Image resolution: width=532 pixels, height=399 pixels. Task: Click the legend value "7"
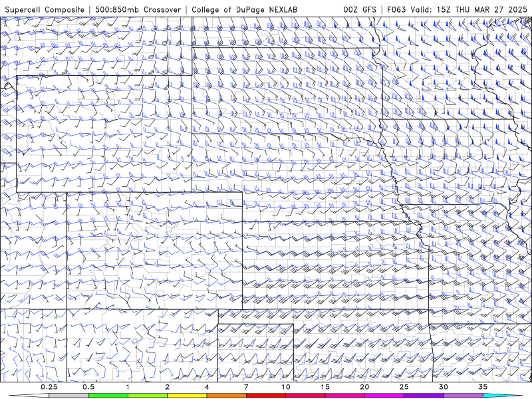click(246, 387)
